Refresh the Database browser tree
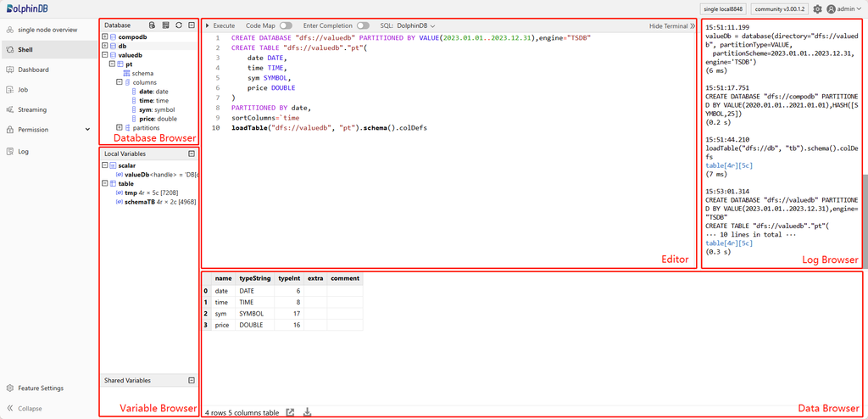 (179, 25)
